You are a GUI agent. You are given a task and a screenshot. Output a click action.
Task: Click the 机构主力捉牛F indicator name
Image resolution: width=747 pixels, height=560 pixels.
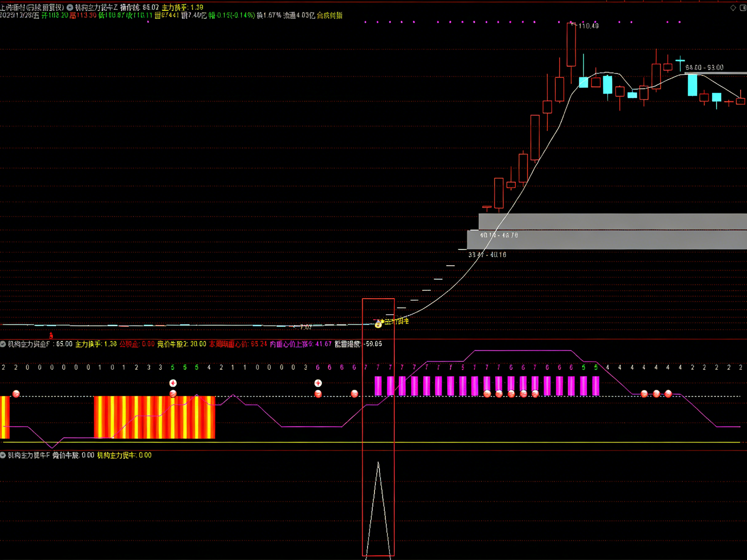(x=29, y=455)
